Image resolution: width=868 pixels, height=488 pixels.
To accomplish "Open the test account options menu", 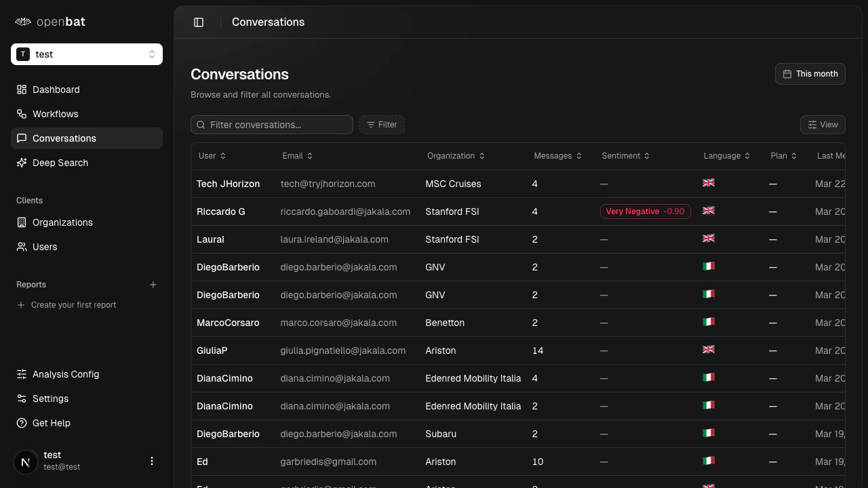I will point(152,461).
